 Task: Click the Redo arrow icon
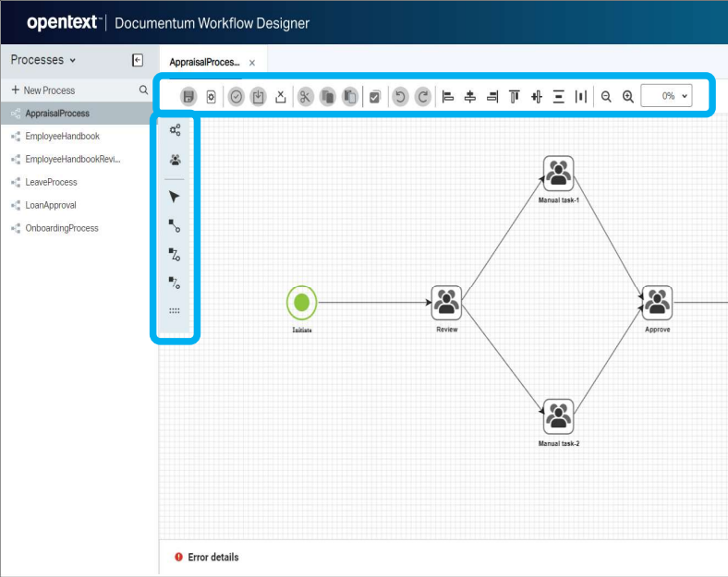(422, 96)
